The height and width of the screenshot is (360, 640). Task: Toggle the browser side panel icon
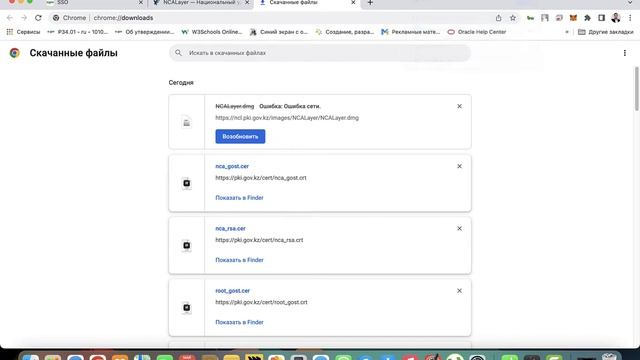click(x=601, y=18)
